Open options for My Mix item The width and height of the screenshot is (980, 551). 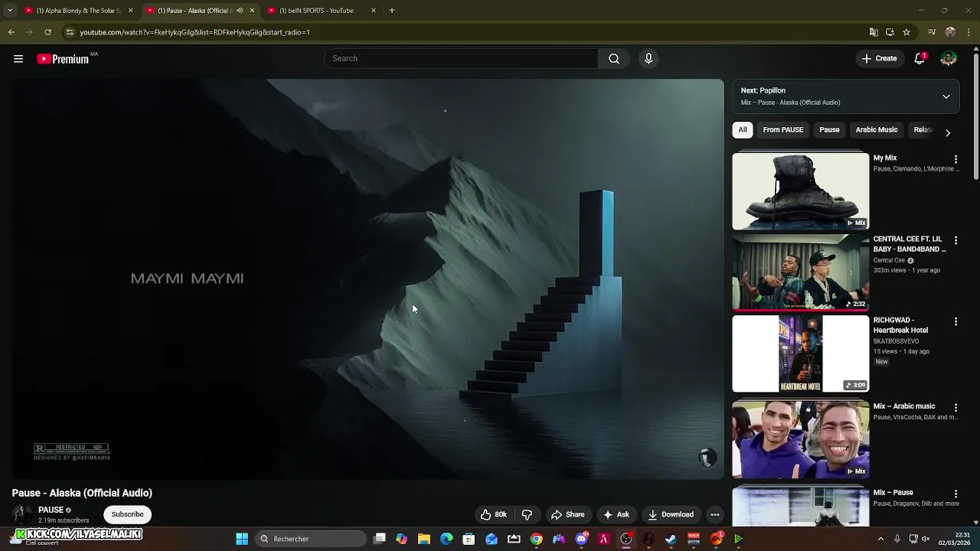pyautogui.click(x=955, y=159)
